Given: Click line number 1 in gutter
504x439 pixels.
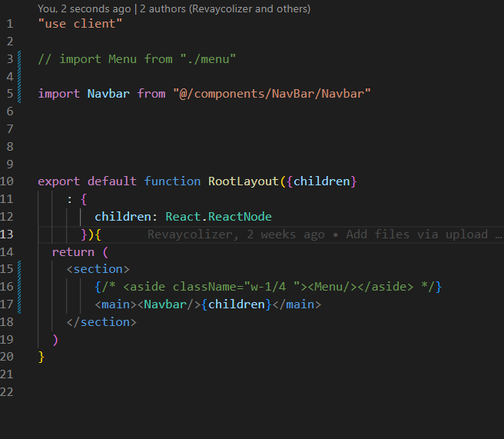Looking at the screenshot, I should [10, 24].
